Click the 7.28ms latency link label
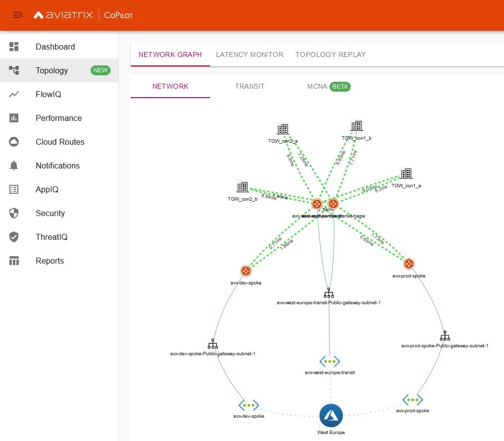Viewport: 504px width, 441px height. tap(303, 160)
